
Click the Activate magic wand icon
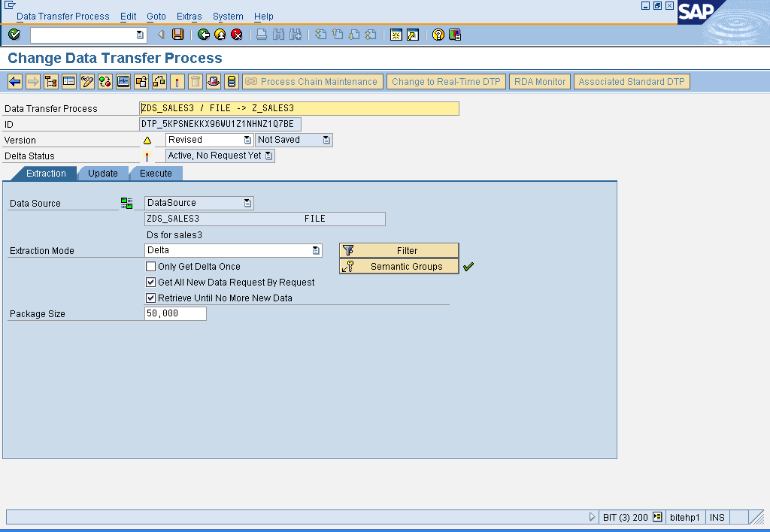tap(177, 81)
